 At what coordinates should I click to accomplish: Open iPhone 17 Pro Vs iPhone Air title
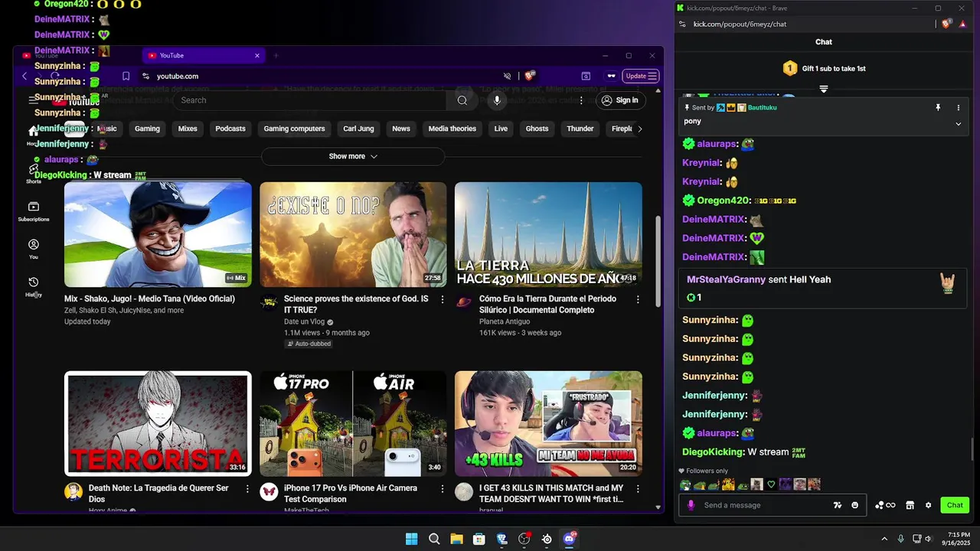pos(351,494)
